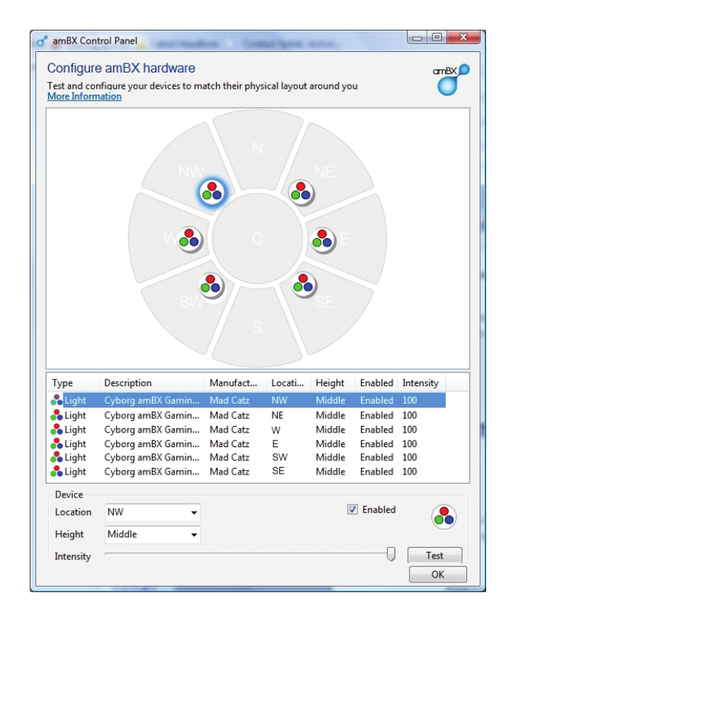Click the '100' intensity in the E row
The width and height of the screenshot is (728, 728).
click(x=410, y=444)
